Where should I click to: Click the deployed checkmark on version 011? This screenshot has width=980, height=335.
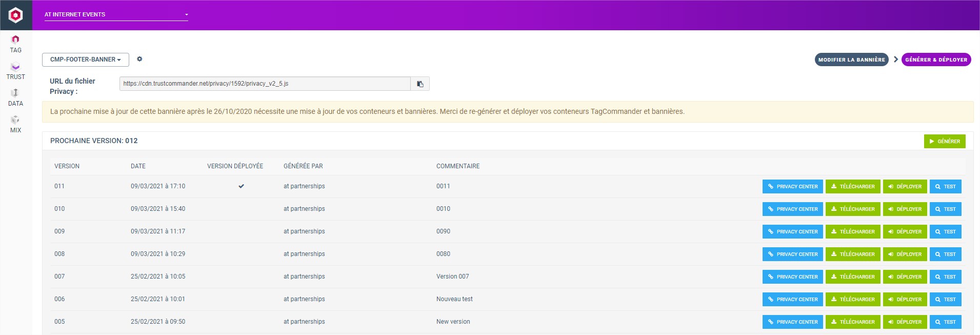(241, 186)
